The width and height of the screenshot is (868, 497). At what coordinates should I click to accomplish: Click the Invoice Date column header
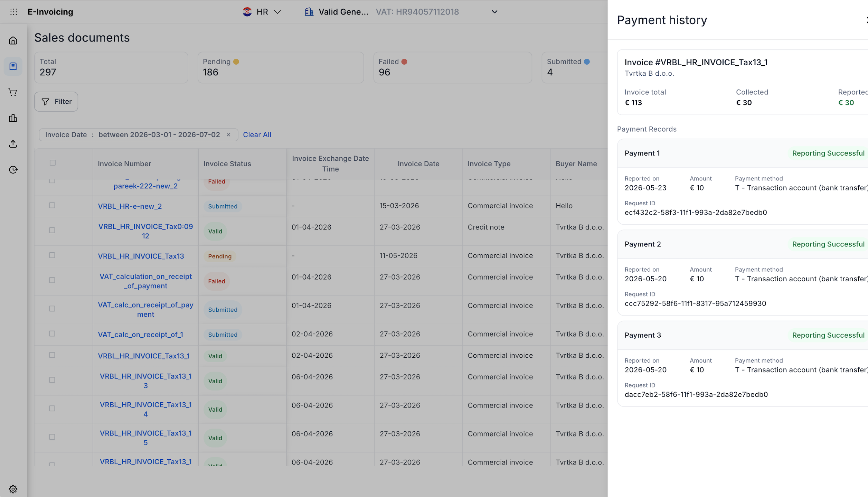pyautogui.click(x=418, y=164)
